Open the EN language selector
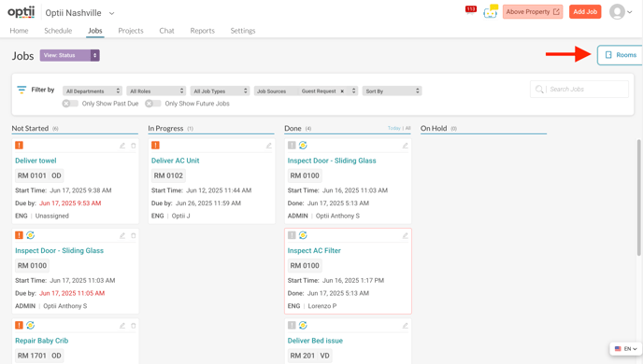 pyautogui.click(x=626, y=349)
